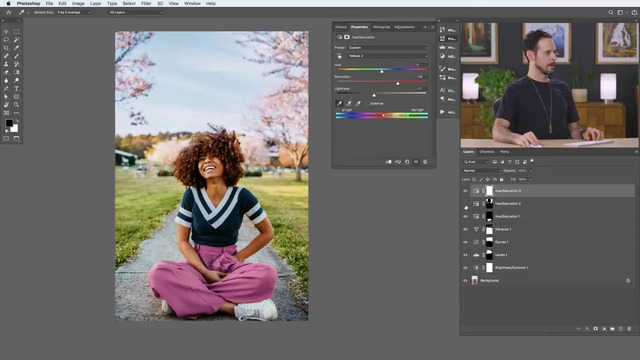Select the Crop tool
The height and width of the screenshot is (360, 640).
click(x=6, y=48)
